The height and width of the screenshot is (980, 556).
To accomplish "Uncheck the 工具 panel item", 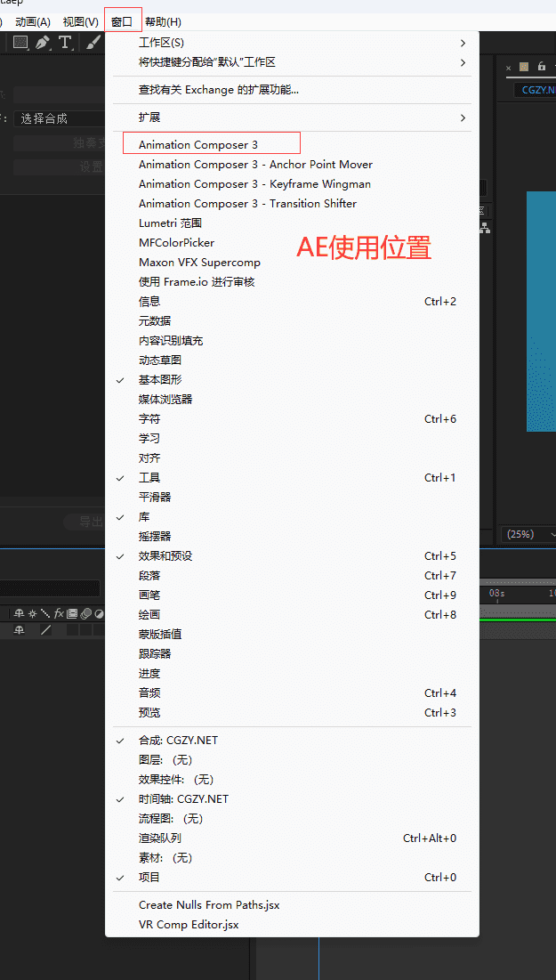I will [292, 478].
